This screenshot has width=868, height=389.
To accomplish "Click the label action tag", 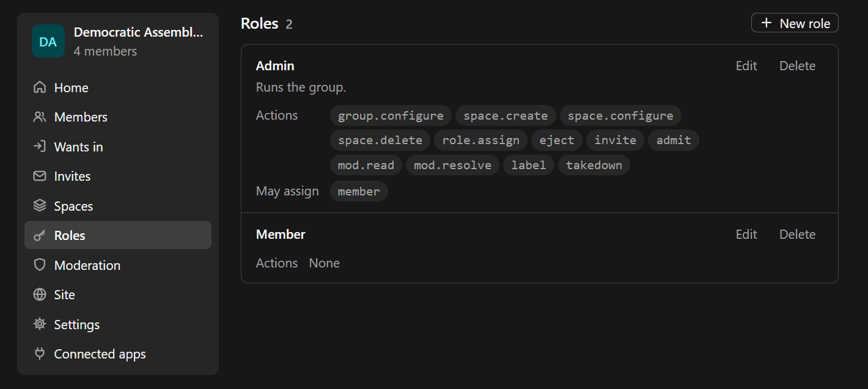I will click(x=529, y=165).
